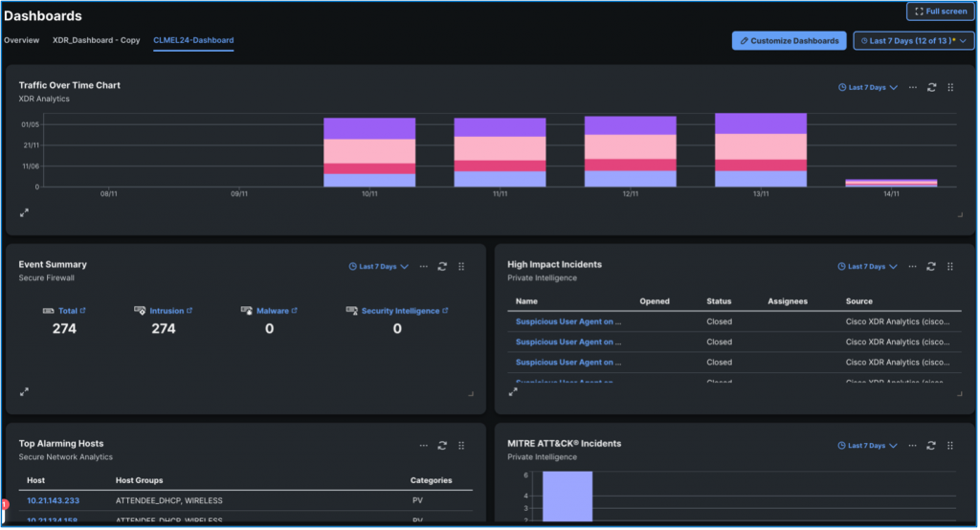The width and height of the screenshot is (980, 530).
Task: Enter Full screen mode
Action: 940,11
